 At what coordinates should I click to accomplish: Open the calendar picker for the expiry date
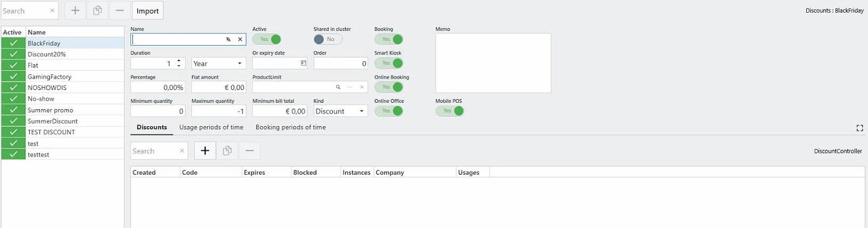click(303, 64)
